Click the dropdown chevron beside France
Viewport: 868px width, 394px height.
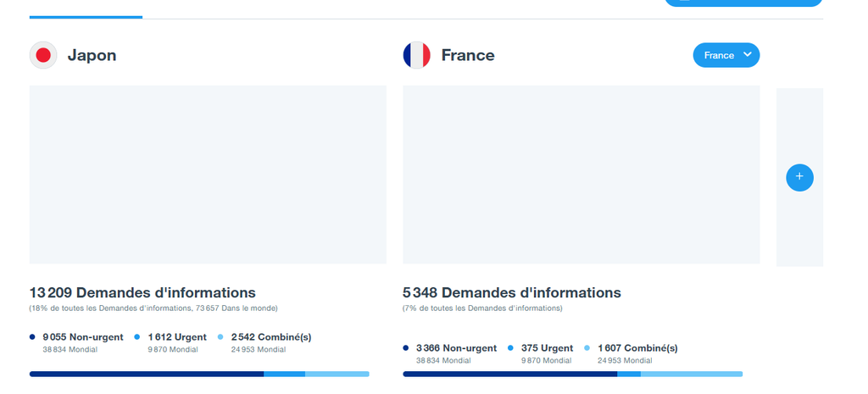748,54
